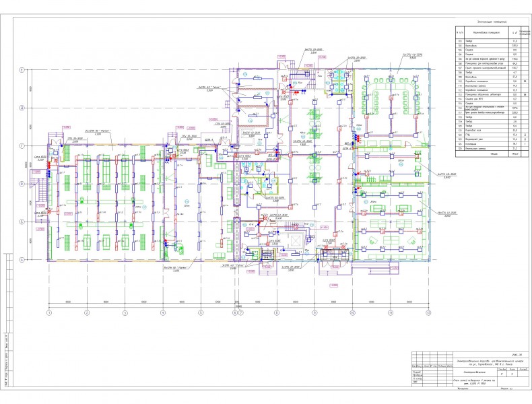The image size is (532, 404).
Task: Select row axis marker Г at left
Action: coord(23,146)
